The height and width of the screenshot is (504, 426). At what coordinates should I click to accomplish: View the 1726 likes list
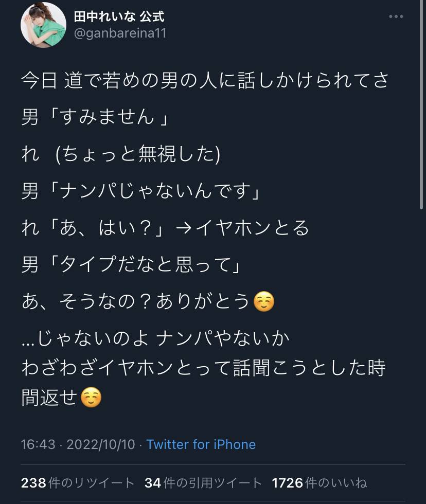click(x=319, y=483)
